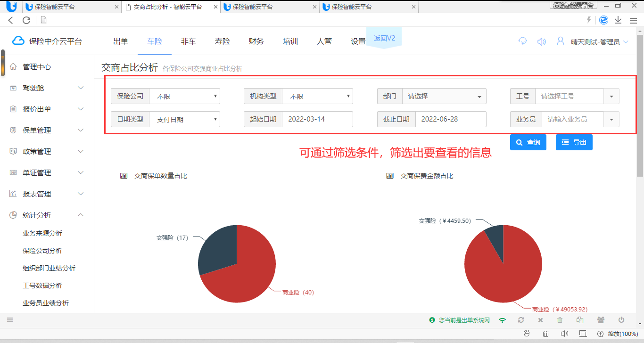This screenshot has height=343, width=644.
Task: Click the trash icon in the green status bar row
Action: pyautogui.click(x=560, y=320)
